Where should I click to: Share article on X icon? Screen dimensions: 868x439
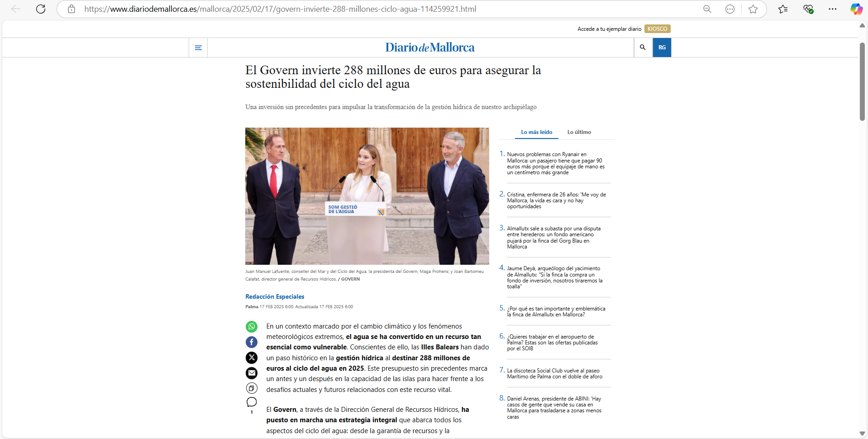click(x=252, y=358)
